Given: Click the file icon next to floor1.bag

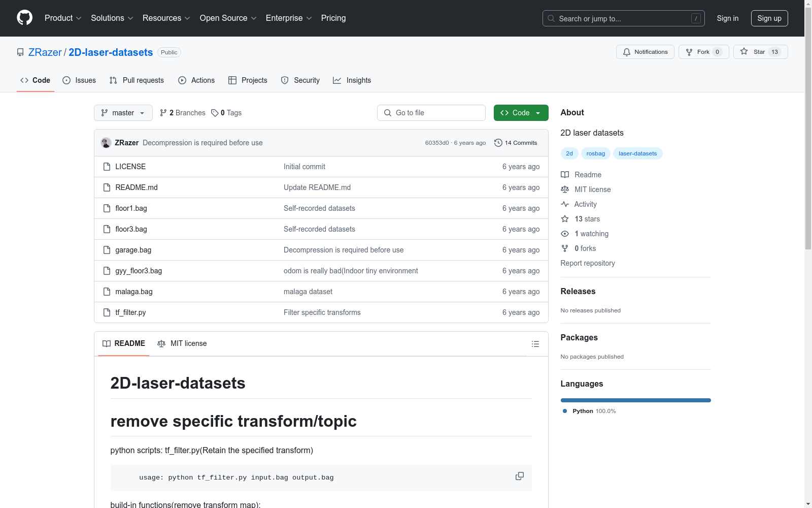Looking at the screenshot, I should pyautogui.click(x=107, y=208).
